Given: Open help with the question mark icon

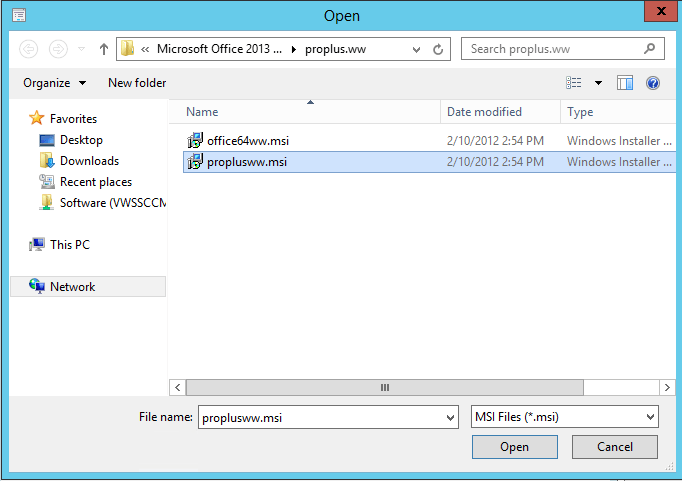Looking at the screenshot, I should click(653, 83).
